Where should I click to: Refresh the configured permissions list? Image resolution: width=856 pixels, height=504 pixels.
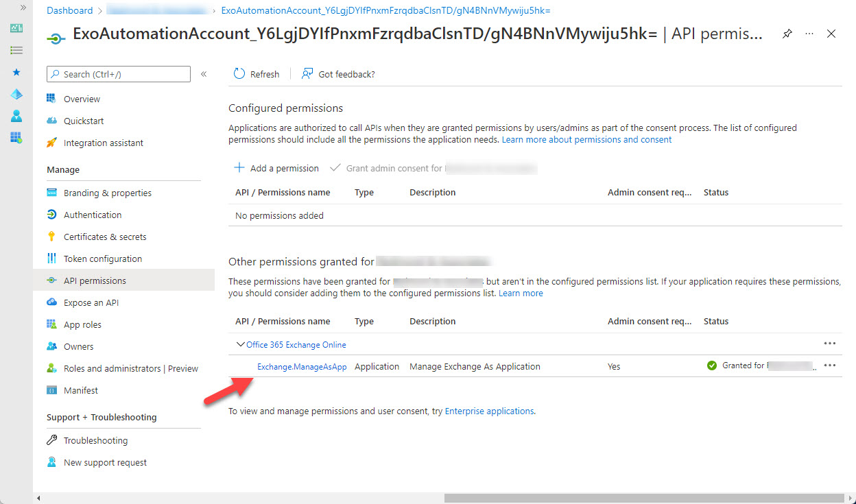[257, 73]
